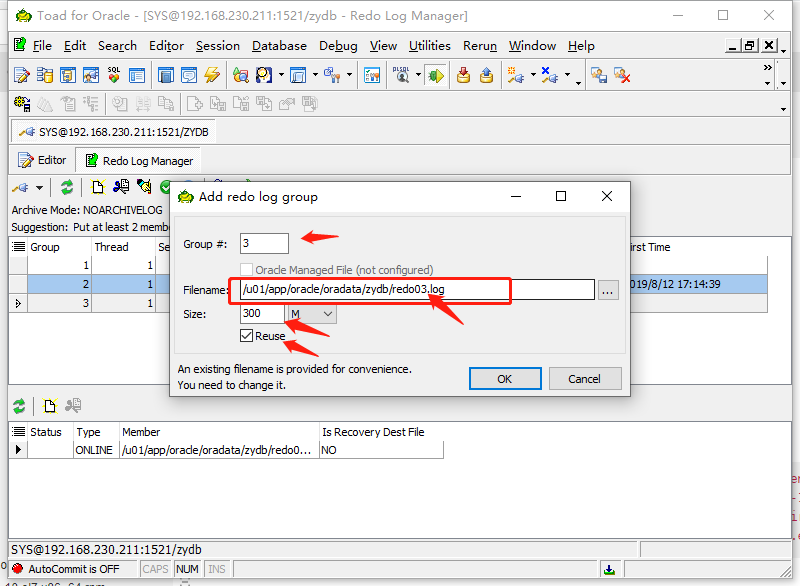
Task: Click the add new redo log group icon
Action: click(97, 188)
